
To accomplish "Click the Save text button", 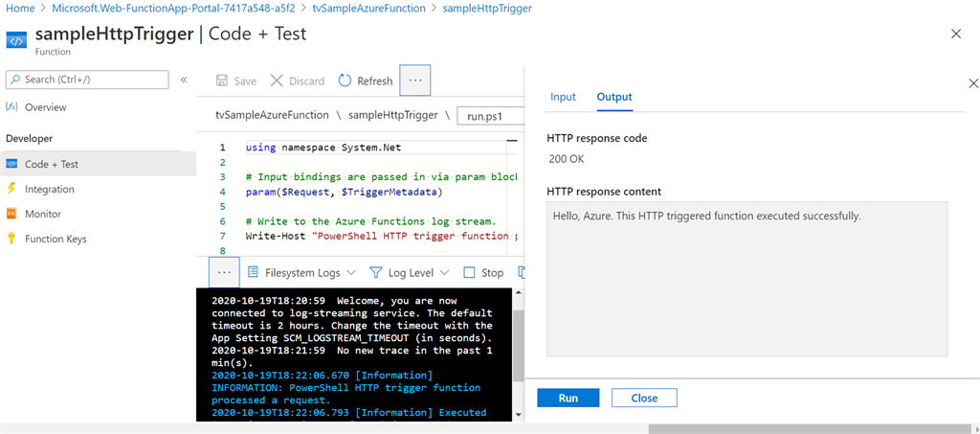I will point(245,80).
